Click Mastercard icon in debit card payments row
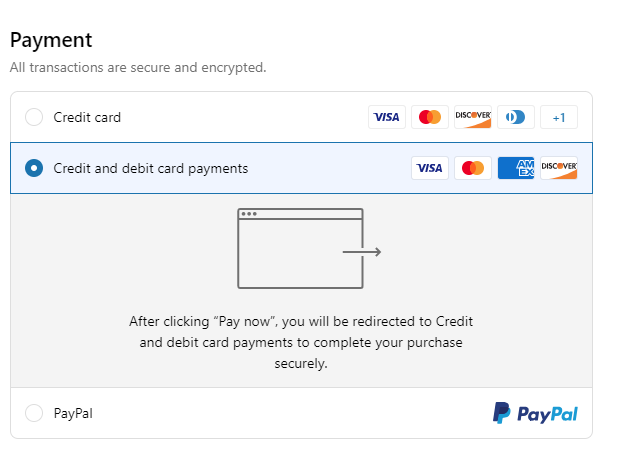The width and height of the screenshot is (617, 462). point(473,168)
